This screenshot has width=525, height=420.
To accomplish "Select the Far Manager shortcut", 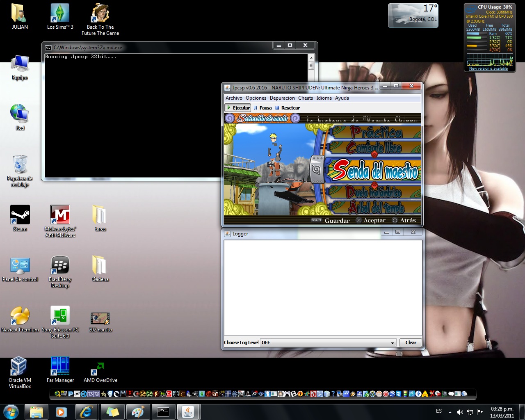I will pyautogui.click(x=60, y=370).
